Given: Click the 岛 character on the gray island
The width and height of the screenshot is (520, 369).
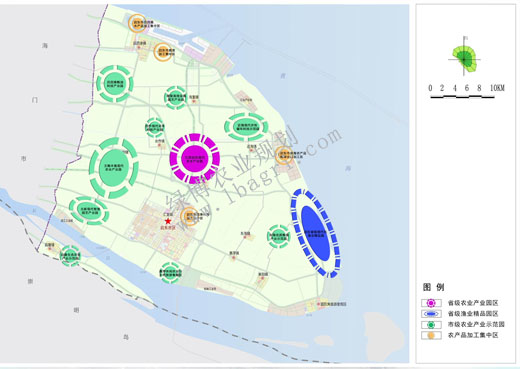Looking at the screenshot, I should coord(126,337).
